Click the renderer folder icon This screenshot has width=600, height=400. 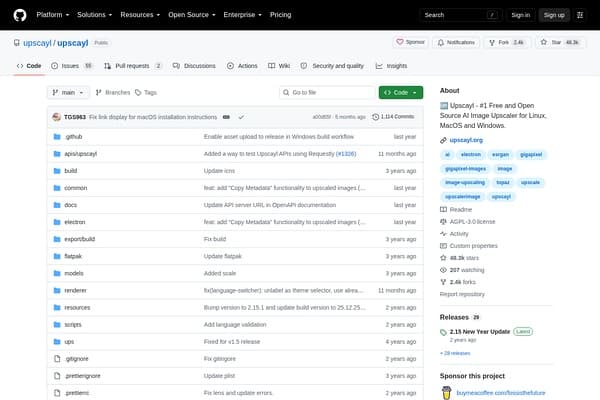click(57, 291)
